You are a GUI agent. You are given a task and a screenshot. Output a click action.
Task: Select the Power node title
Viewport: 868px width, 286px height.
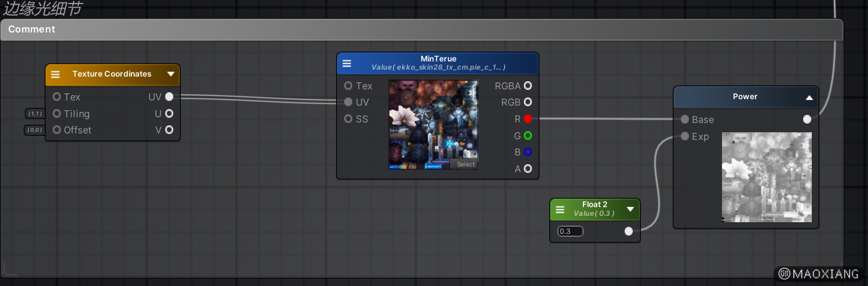coord(745,97)
